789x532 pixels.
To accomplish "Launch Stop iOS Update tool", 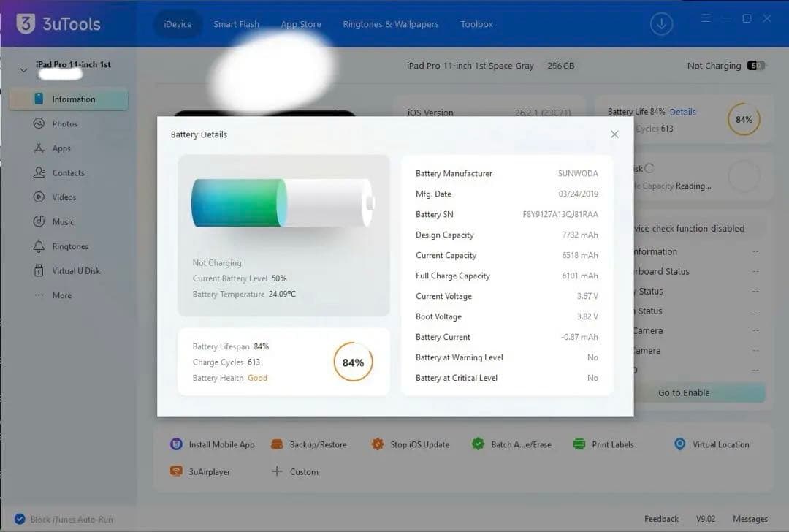I will 410,444.
